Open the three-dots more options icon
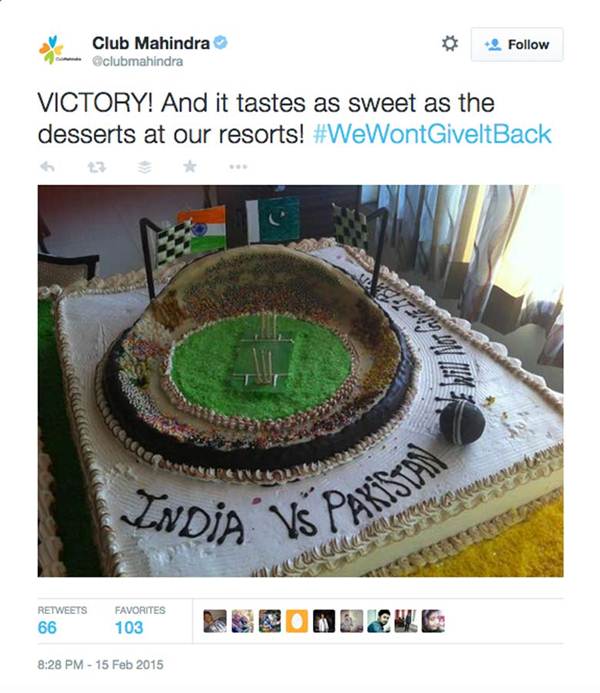Image resolution: width=600 pixels, height=693 pixels. click(238, 167)
